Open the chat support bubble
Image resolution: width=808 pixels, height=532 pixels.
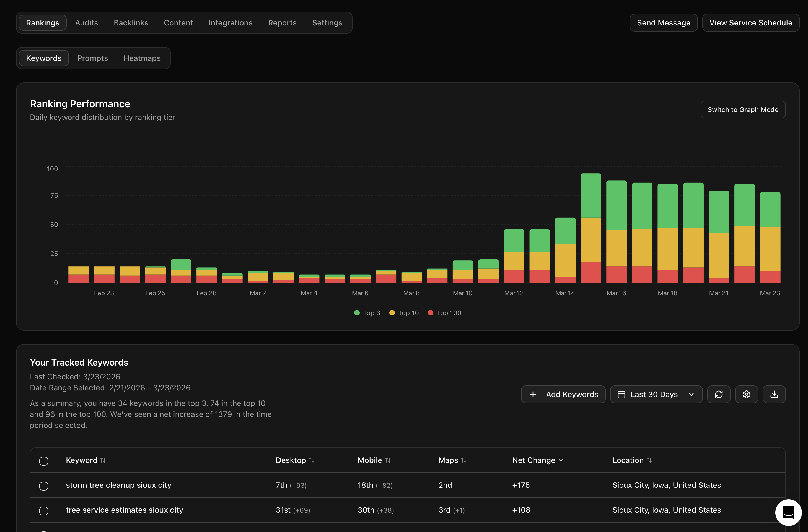[x=788, y=512]
